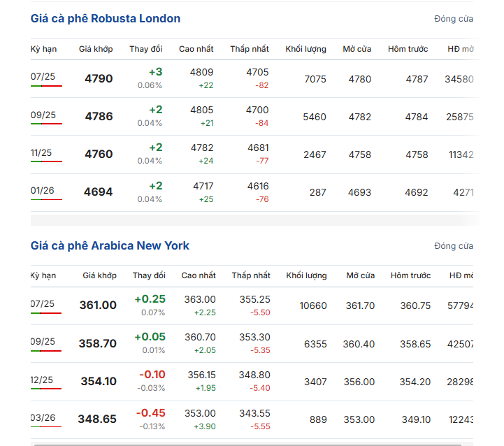This screenshot has height=446, width=504.
Task: Click the matched price 4760
Action: click(99, 154)
